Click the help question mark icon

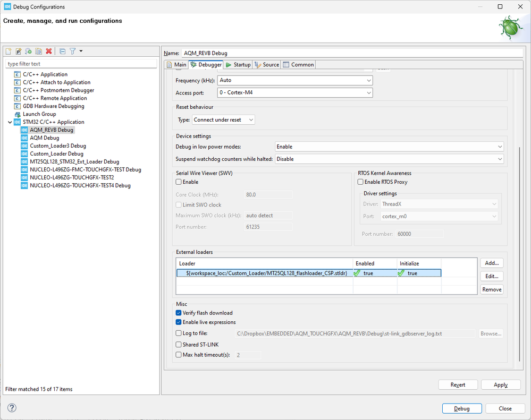pos(12,407)
